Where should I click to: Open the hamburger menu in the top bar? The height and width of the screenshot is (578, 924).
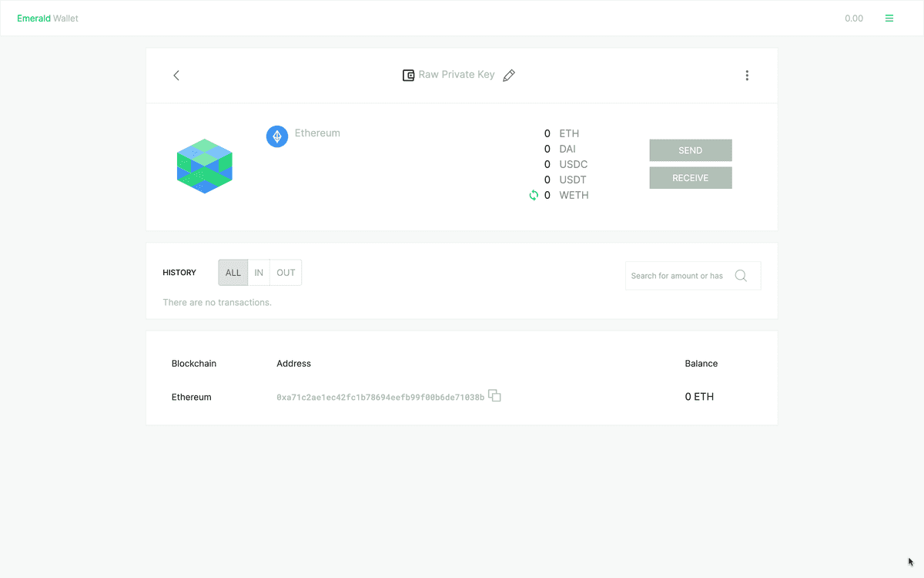[889, 18]
